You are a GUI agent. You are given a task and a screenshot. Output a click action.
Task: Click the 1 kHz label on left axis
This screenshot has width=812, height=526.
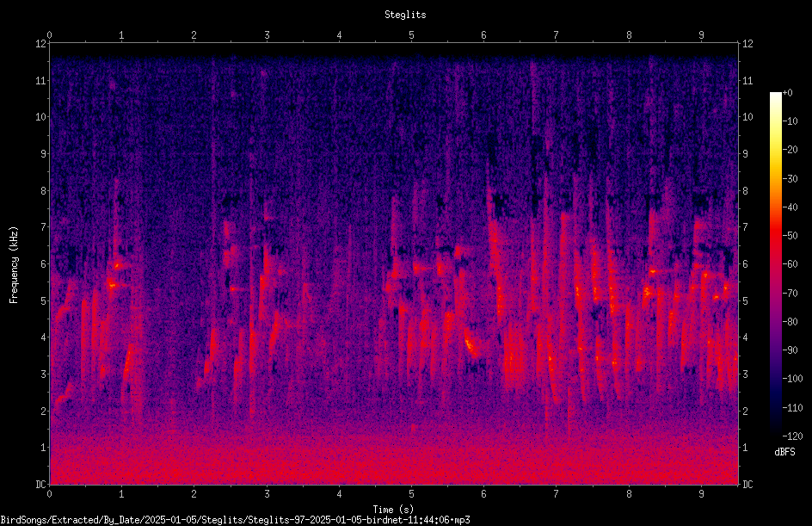[x=44, y=448]
